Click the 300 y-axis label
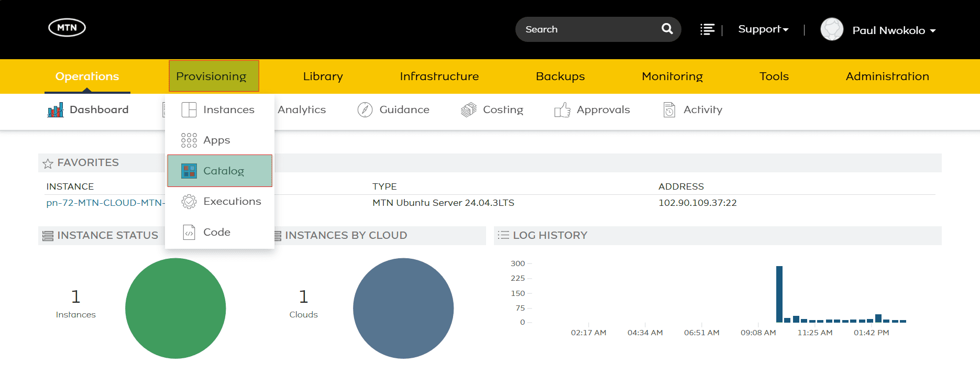The image size is (980, 374). pos(517,263)
